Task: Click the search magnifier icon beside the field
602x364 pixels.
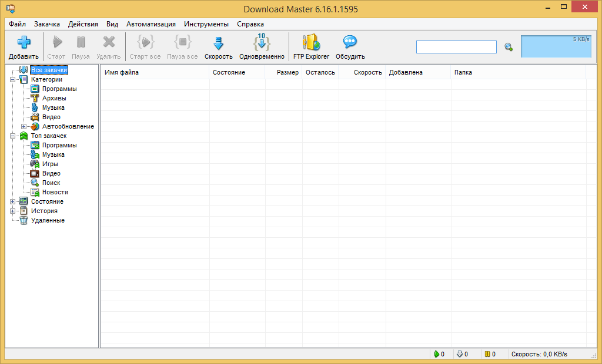Action: [509, 47]
